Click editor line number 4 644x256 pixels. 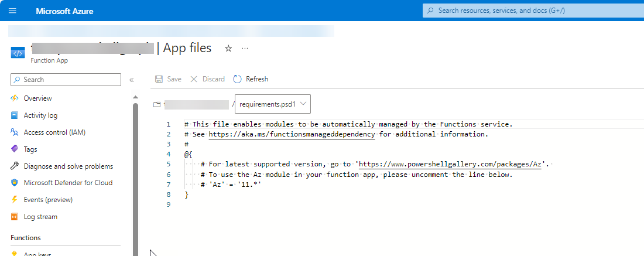coord(169,154)
